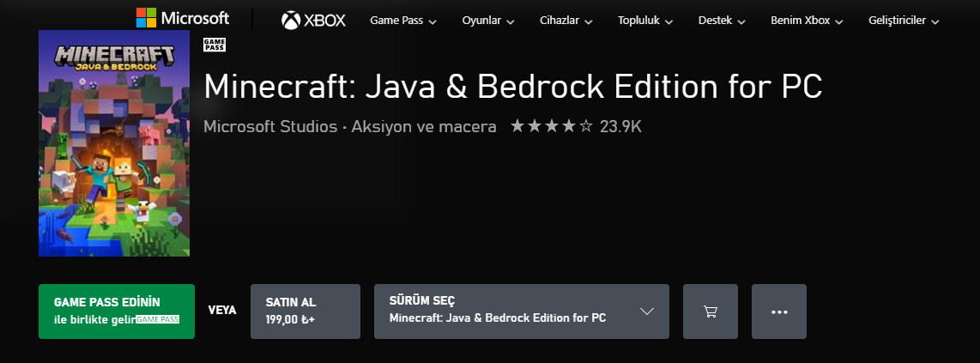Viewport: 980px width, 363px height.
Task: Click the Game Pass badge in green button
Action: pyautogui.click(x=157, y=320)
